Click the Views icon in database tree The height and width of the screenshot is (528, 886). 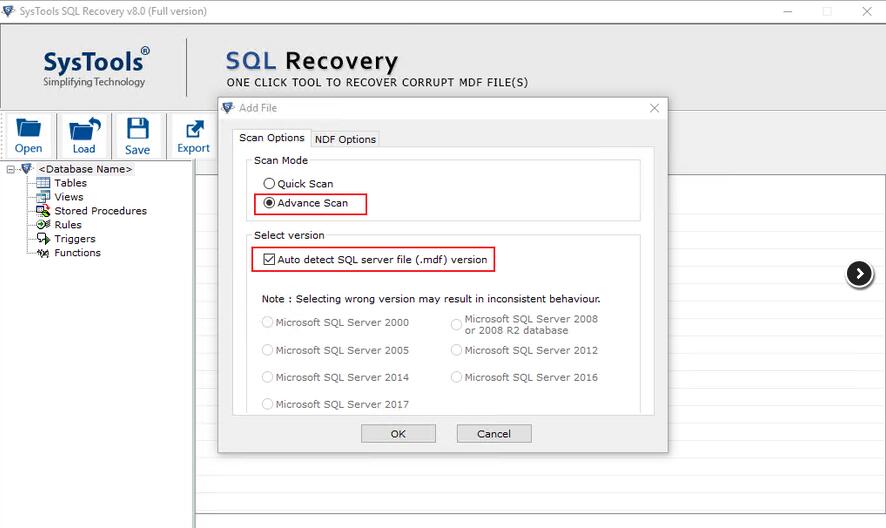pos(43,197)
